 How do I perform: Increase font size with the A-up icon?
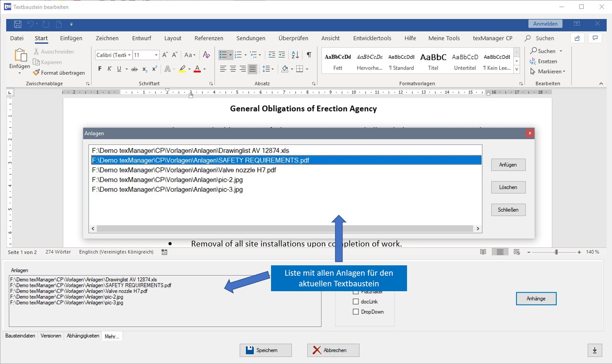point(165,55)
